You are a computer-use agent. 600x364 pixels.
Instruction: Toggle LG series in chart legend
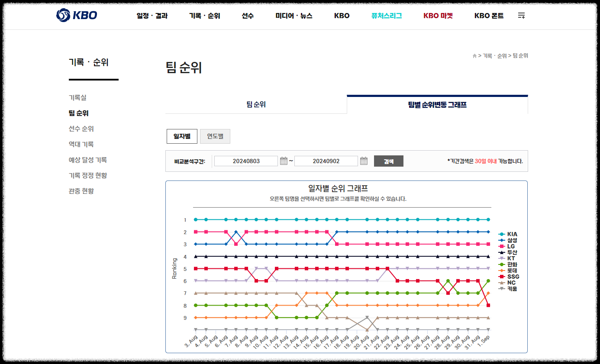[x=507, y=246]
